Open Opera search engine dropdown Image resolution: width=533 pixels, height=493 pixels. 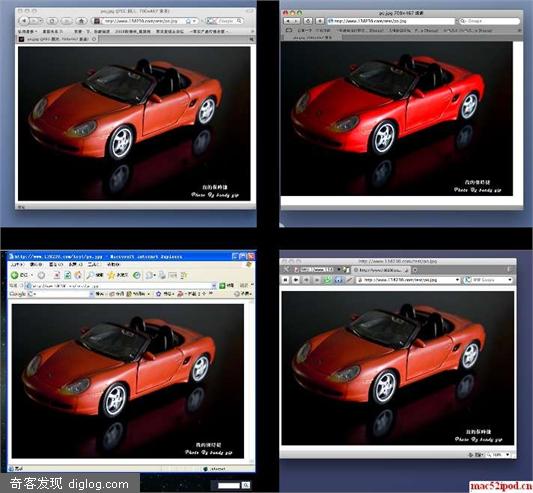tap(510, 280)
